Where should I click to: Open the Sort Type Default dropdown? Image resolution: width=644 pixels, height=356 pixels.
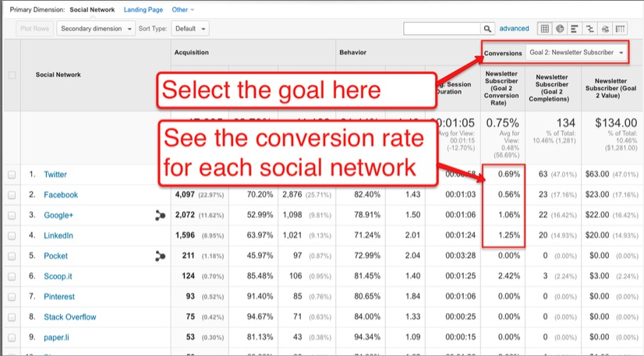(190, 29)
